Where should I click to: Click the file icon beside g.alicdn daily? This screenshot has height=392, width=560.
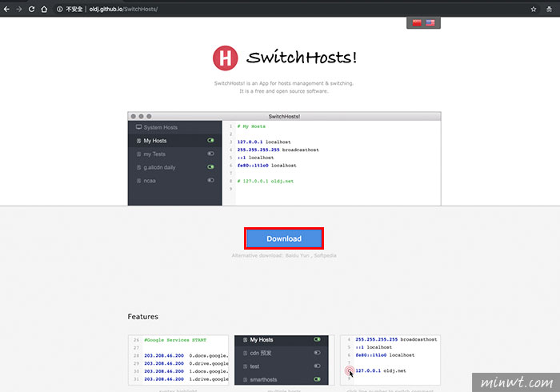click(138, 167)
